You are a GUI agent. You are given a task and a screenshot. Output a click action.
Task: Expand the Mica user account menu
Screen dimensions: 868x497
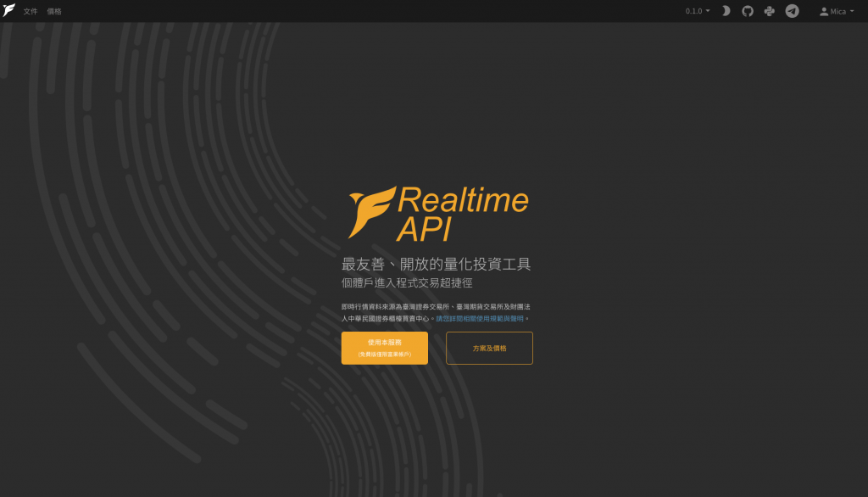pos(837,11)
